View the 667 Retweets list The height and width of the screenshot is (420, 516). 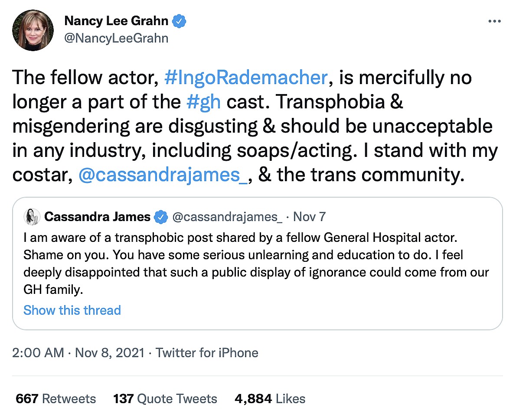click(x=56, y=399)
